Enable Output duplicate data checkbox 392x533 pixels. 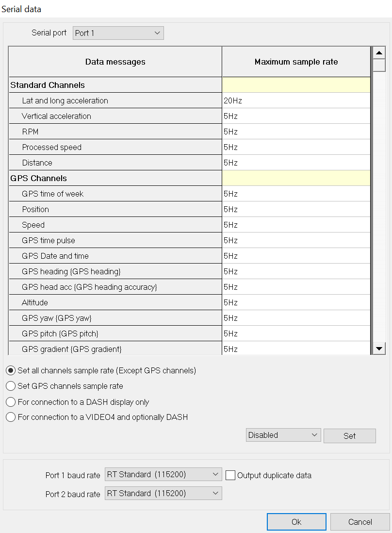pyautogui.click(x=230, y=475)
